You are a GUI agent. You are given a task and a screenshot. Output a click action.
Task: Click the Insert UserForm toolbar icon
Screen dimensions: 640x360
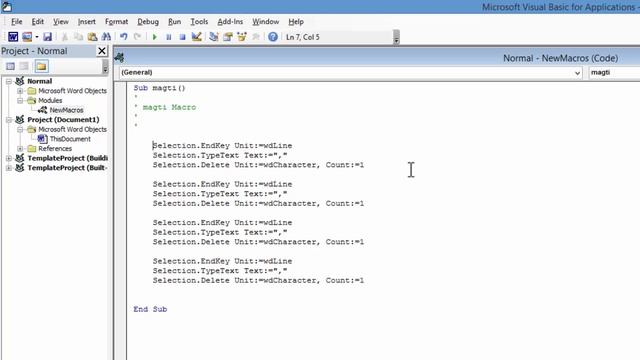pyautogui.click(x=27, y=37)
